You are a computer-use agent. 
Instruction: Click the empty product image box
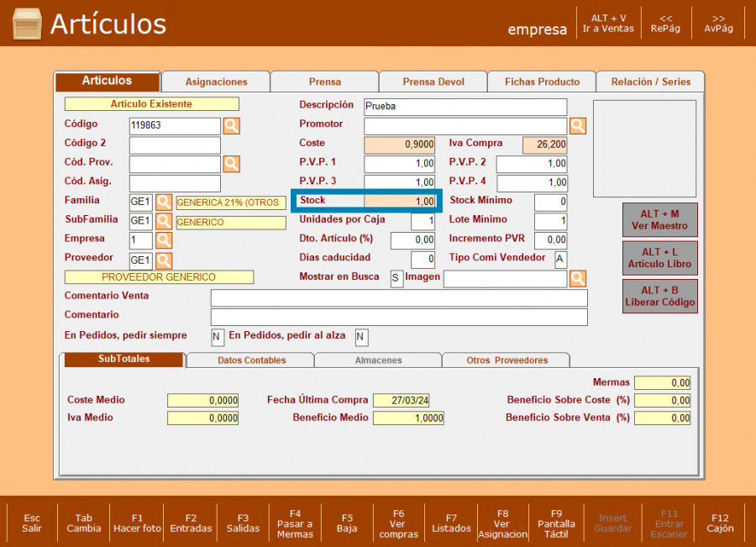coord(644,149)
